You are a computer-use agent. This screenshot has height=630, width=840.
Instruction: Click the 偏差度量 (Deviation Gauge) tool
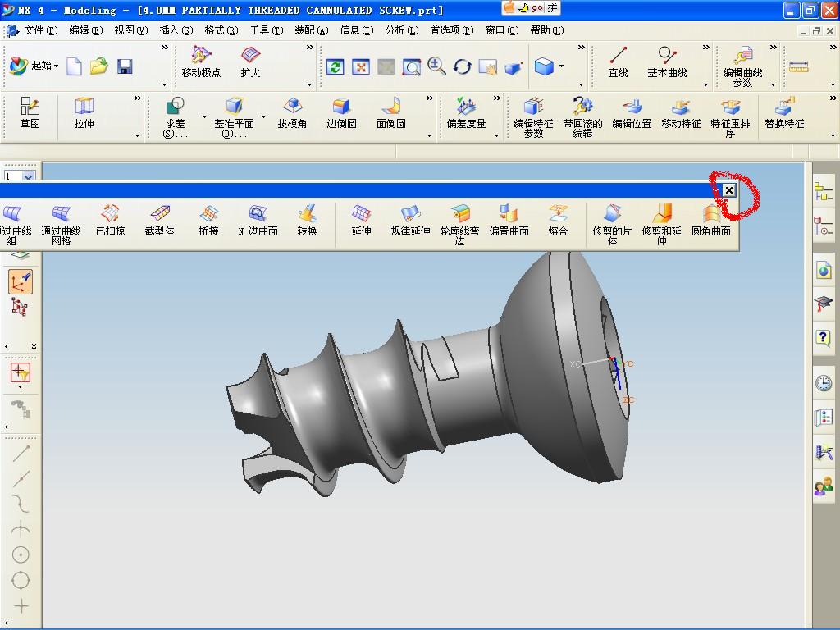click(466, 112)
